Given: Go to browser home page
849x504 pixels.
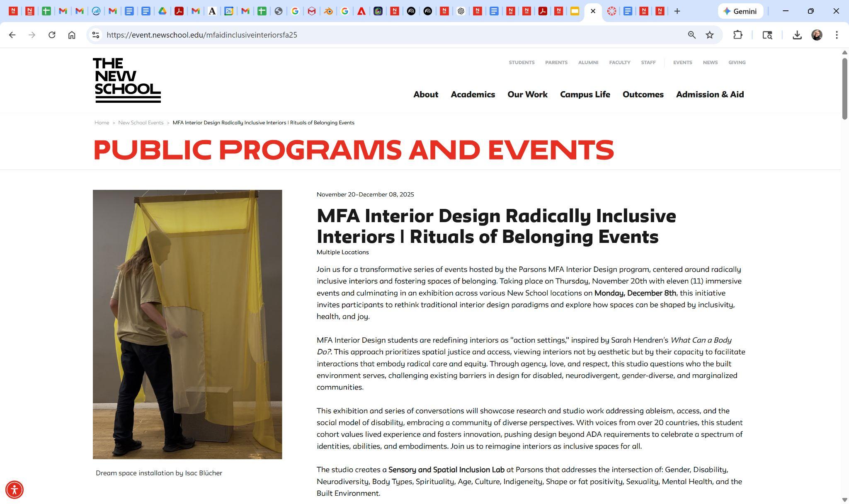Looking at the screenshot, I should coord(72,35).
